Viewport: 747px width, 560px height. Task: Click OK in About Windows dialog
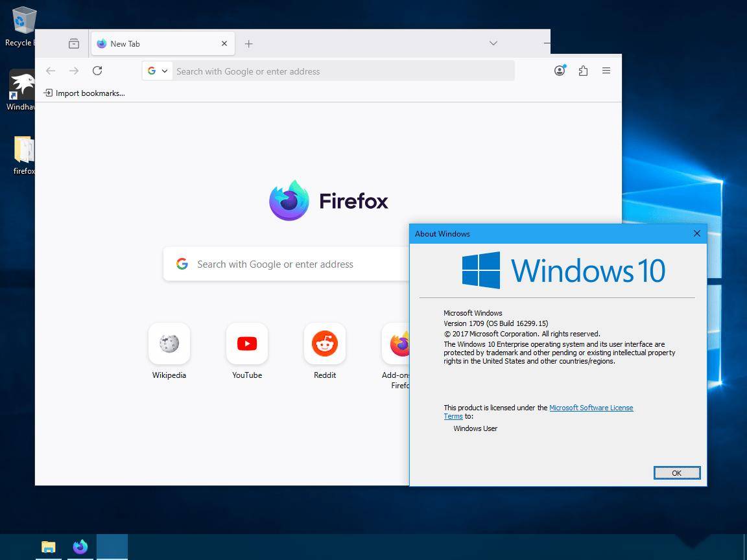676,473
